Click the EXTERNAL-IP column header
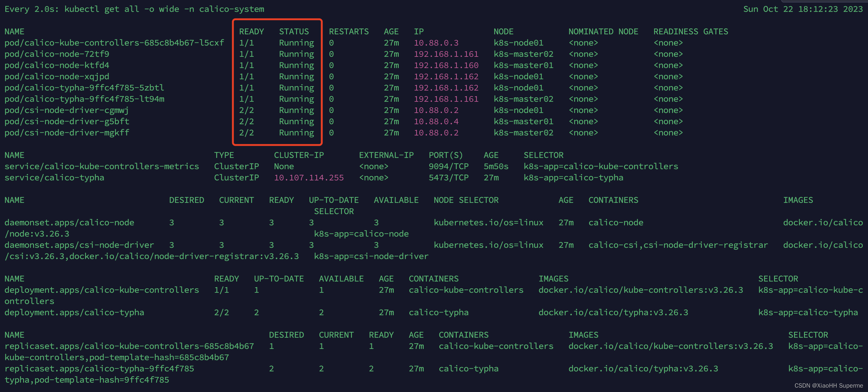 click(x=386, y=155)
